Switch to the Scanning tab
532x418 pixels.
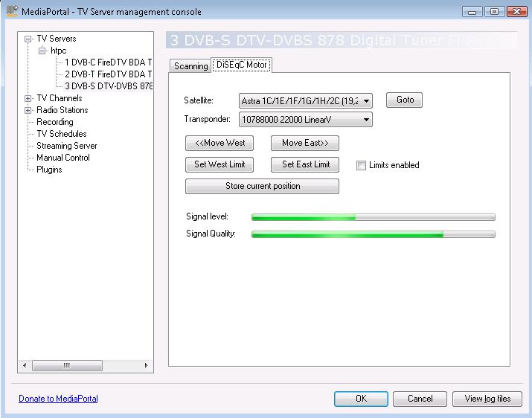tap(190, 66)
